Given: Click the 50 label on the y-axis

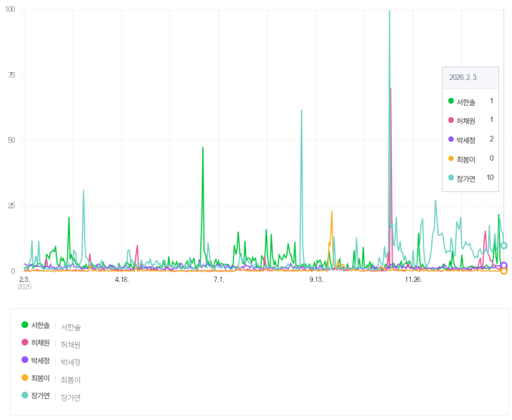Looking at the screenshot, I should pyautogui.click(x=12, y=140).
